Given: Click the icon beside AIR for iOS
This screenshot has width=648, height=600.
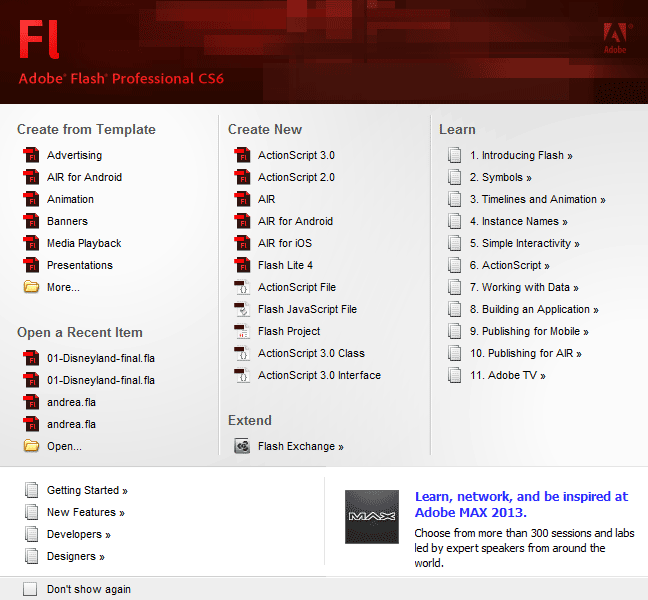Looking at the screenshot, I should pos(242,243).
